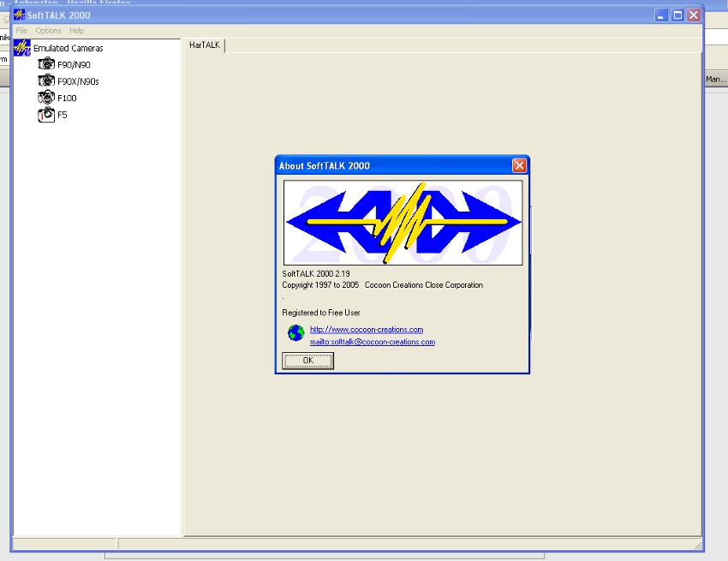The width and height of the screenshot is (728, 561).
Task: Click the resize grip in status bar corner
Action: pyautogui.click(x=698, y=545)
